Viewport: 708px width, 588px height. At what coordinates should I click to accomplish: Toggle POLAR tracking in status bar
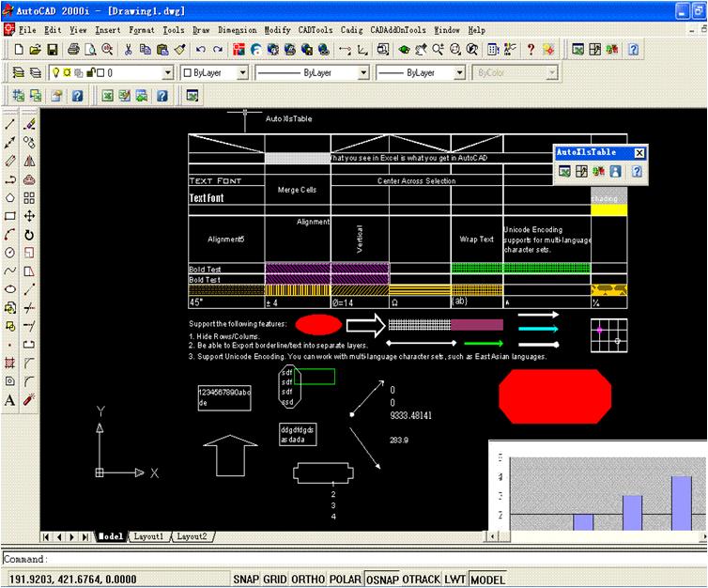pyautogui.click(x=346, y=579)
